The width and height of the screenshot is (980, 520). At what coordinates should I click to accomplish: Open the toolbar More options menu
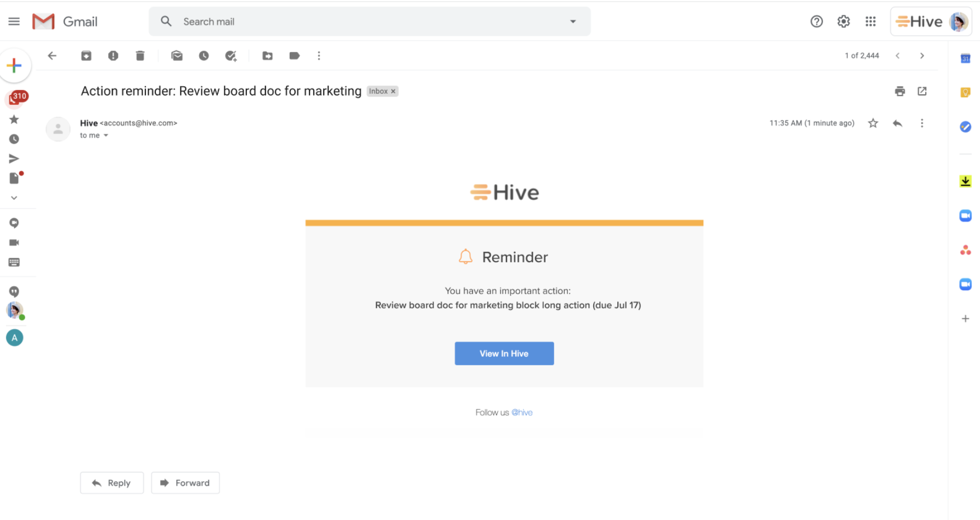[x=319, y=55]
